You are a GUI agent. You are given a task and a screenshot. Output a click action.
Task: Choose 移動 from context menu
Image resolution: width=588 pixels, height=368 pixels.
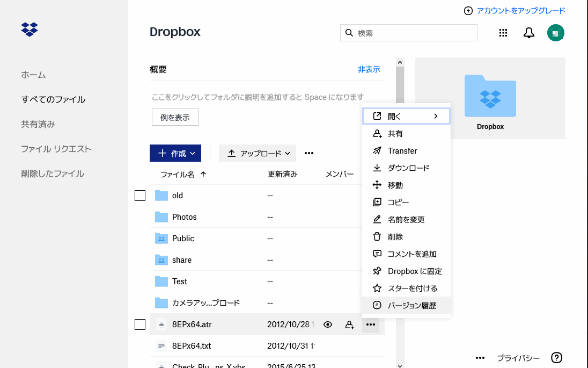point(406,185)
